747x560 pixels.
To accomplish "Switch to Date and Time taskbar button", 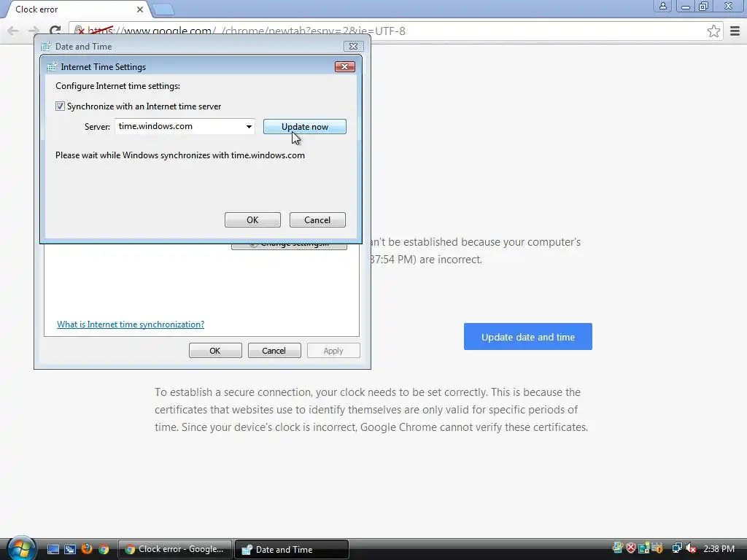I will pyautogui.click(x=292, y=549).
